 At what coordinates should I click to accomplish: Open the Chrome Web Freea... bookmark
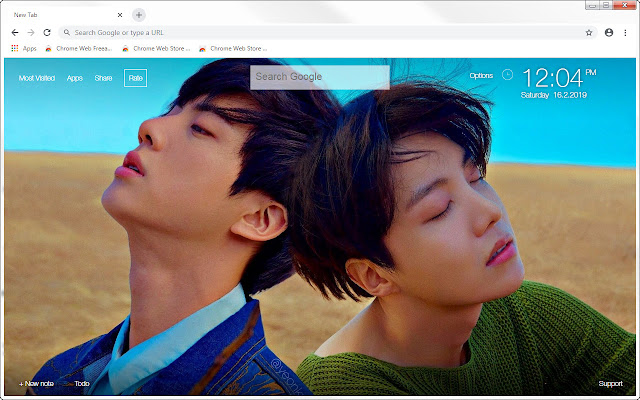[78, 48]
